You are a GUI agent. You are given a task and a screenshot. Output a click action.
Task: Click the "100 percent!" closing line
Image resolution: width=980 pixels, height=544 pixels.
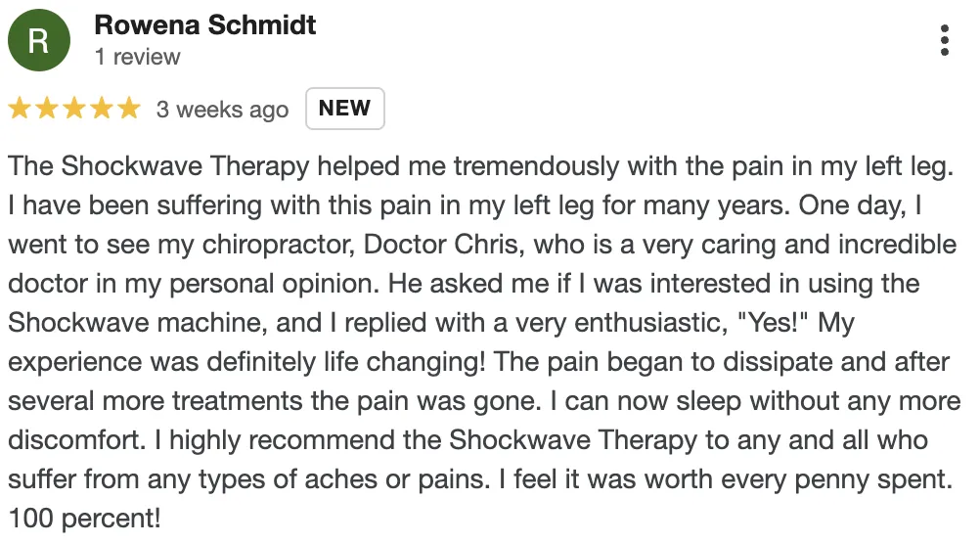(84, 519)
